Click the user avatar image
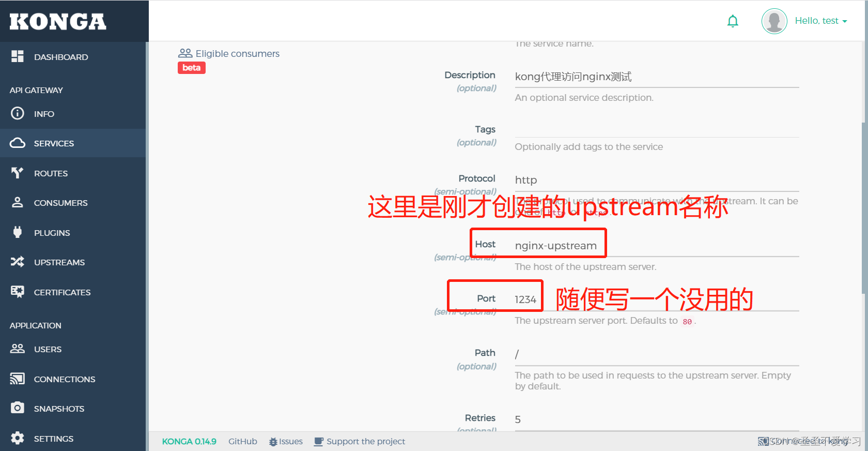Image resolution: width=868 pixels, height=451 pixels. coord(774,21)
